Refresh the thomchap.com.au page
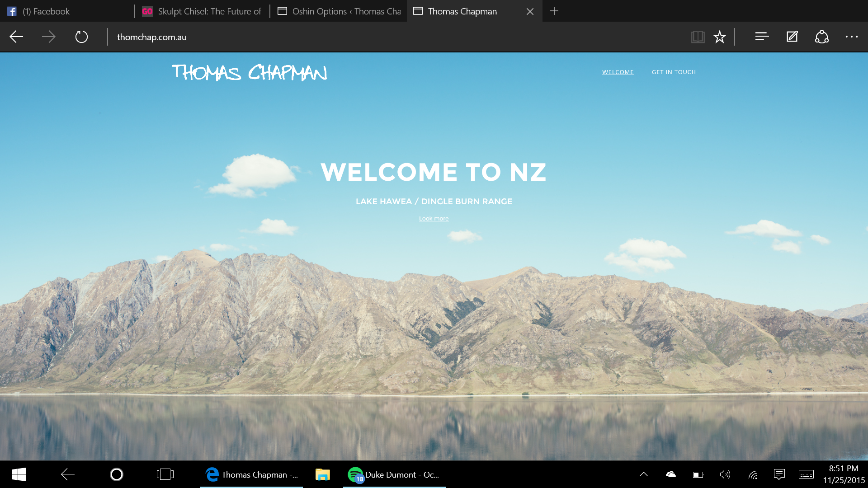Viewport: 868px width, 488px height. (x=81, y=37)
